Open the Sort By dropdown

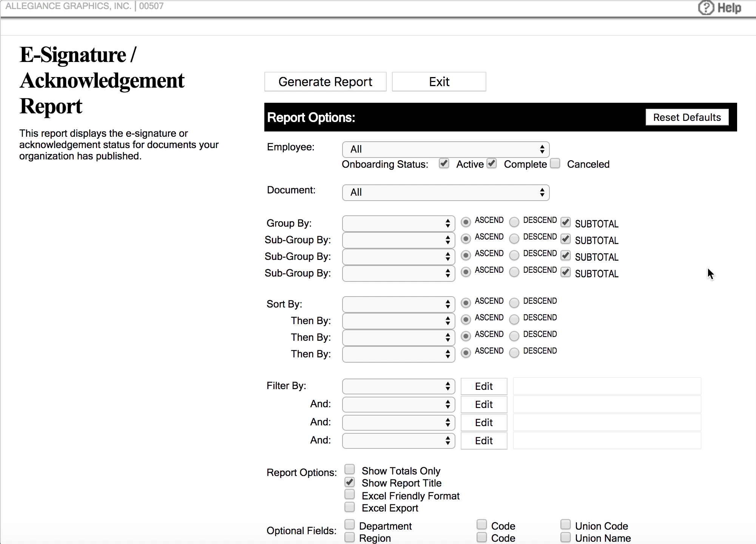pos(398,304)
